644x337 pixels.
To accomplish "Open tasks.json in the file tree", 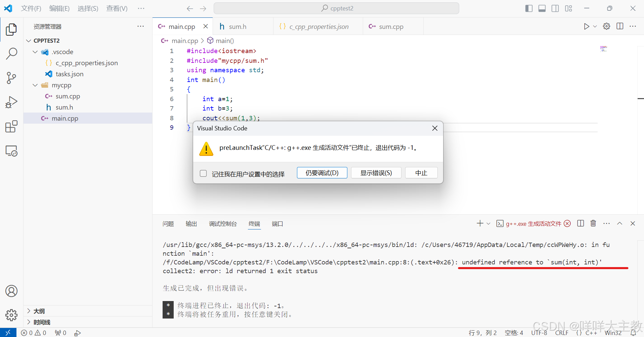I will pos(88,74).
